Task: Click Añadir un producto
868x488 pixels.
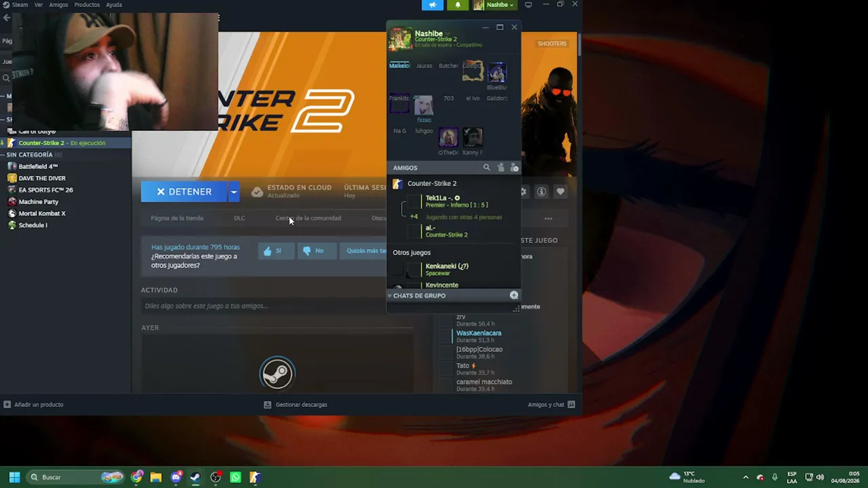Action: click(34, 405)
